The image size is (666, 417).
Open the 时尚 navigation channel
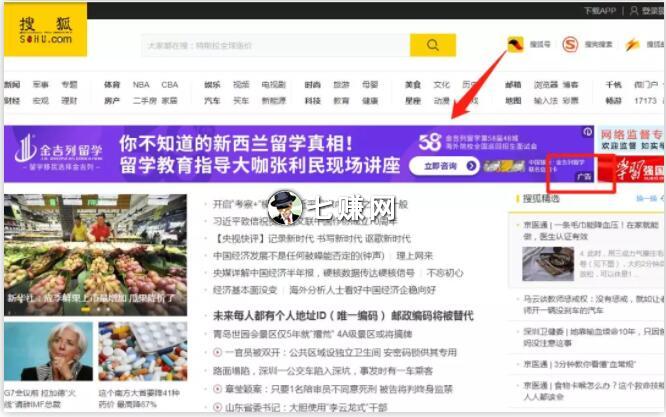click(313, 85)
